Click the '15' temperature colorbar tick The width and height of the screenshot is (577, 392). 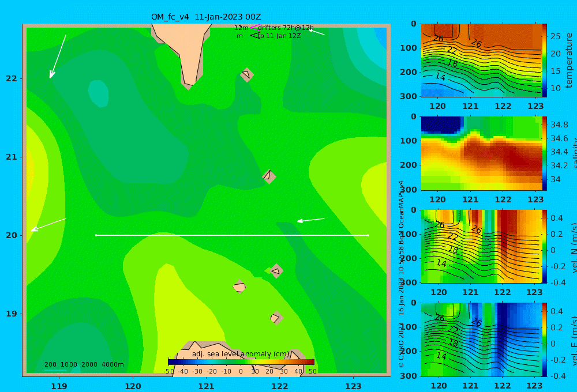click(x=555, y=71)
